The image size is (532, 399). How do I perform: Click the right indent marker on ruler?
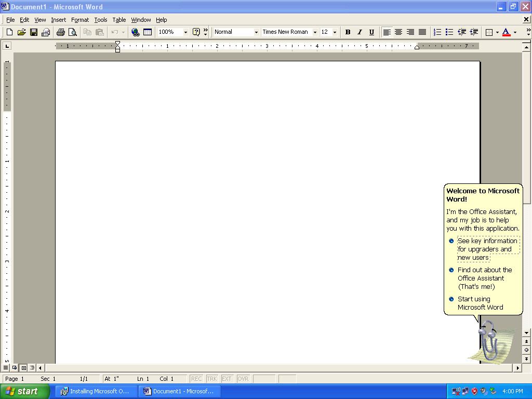pyautogui.click(x=417, y=47)
